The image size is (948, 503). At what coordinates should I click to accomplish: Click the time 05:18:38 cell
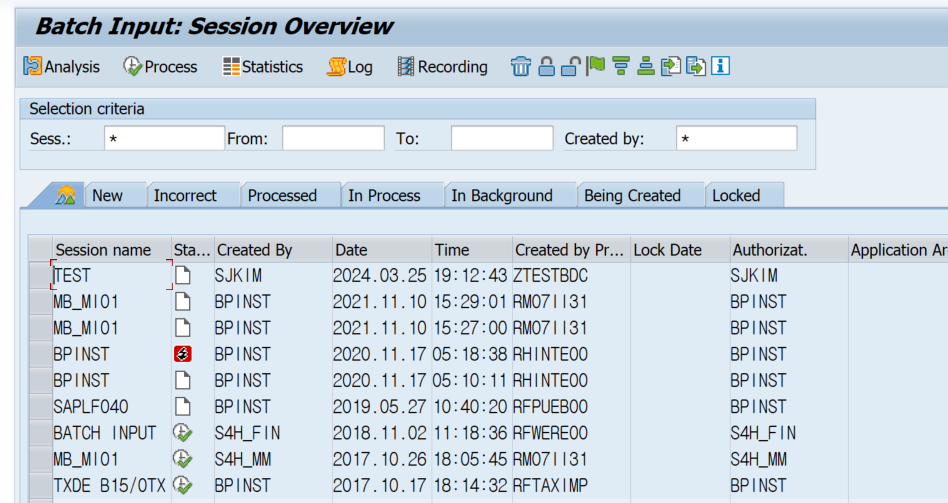click(470, 354)
